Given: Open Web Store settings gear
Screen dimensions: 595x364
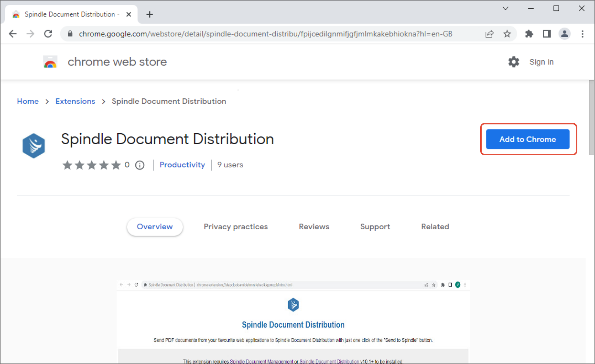Looking at the screenshot, I should (x=514, y=62).
